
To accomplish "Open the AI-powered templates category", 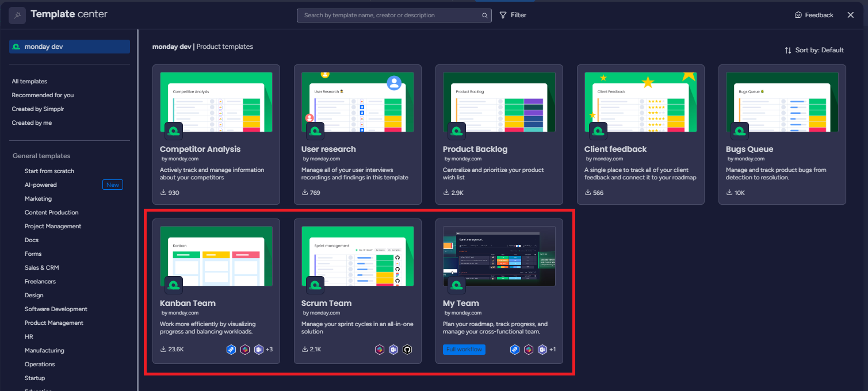I will [x=41, y=185].
